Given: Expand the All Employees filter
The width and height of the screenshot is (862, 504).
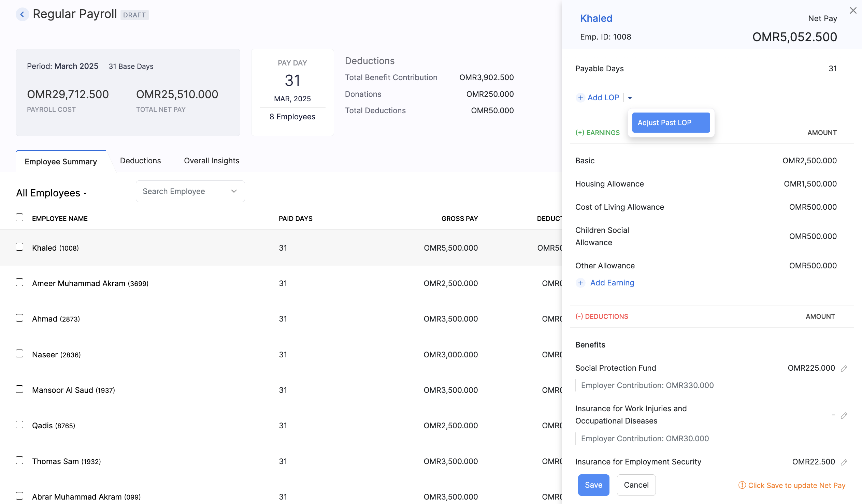Looking at the screenshot, I should point(51,193).
